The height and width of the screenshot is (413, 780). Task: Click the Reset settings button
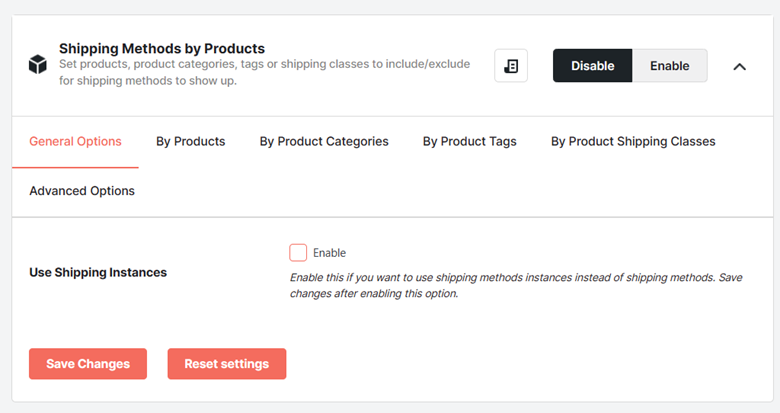(x=227, y=364)
